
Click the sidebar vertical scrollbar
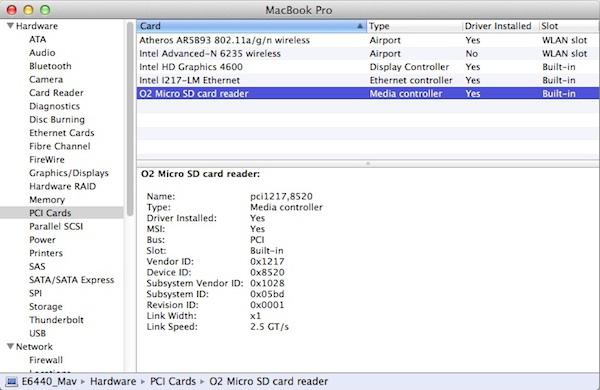click(x=130, y=119)
